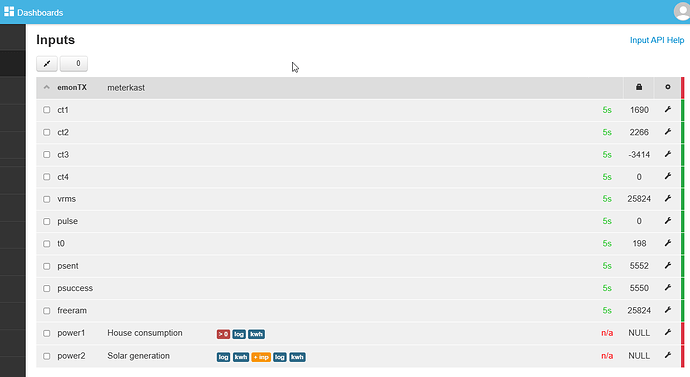Click the vrms value 25824
The width and height of the screenshot is (690, 377).
(639, 199)
